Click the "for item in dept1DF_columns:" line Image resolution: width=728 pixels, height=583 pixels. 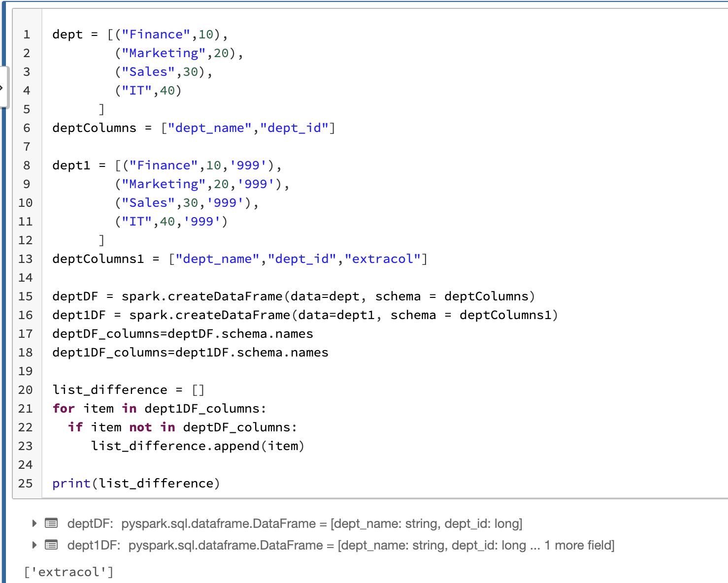click(x=160, y=408)
